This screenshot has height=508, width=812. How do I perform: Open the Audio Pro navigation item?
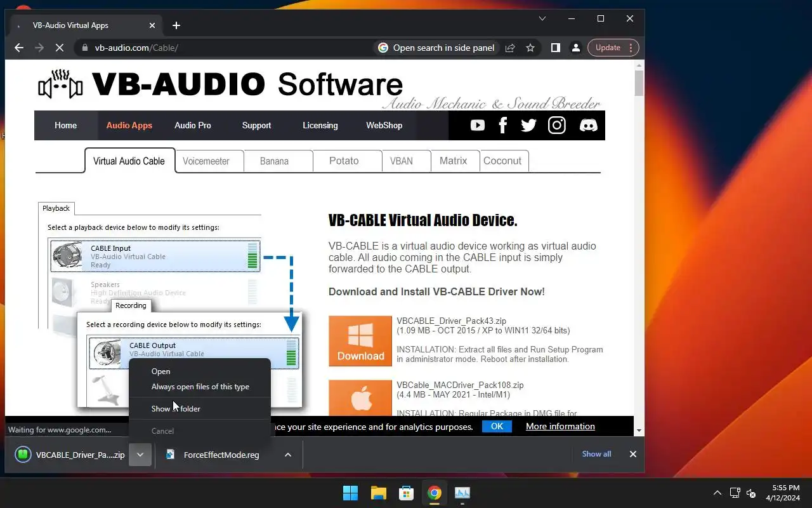pos(193,125)
